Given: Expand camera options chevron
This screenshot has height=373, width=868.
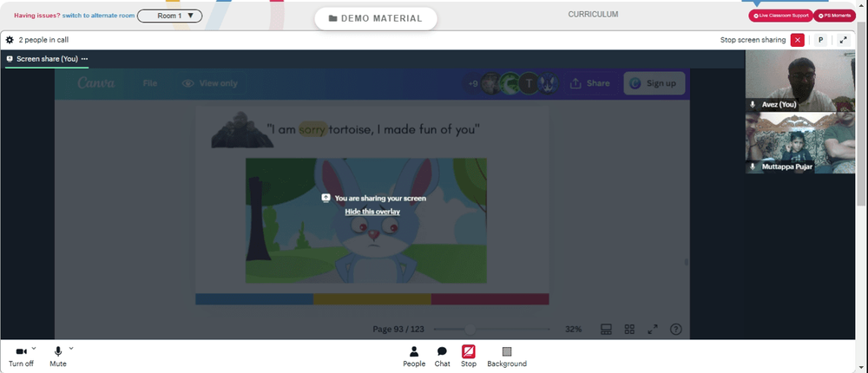Looking at the screenshot, I should (x=34, y=349).
